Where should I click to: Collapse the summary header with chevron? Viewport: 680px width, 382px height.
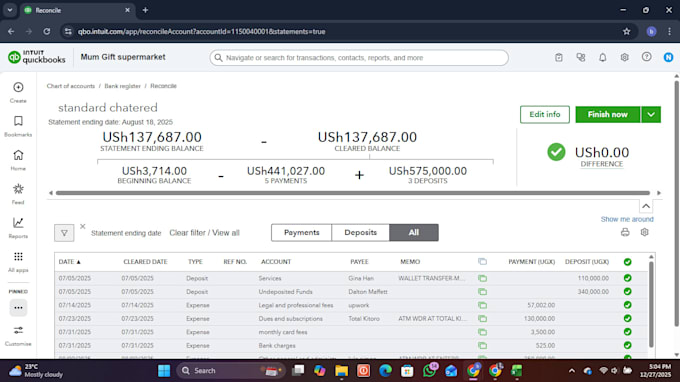[646, 206]
